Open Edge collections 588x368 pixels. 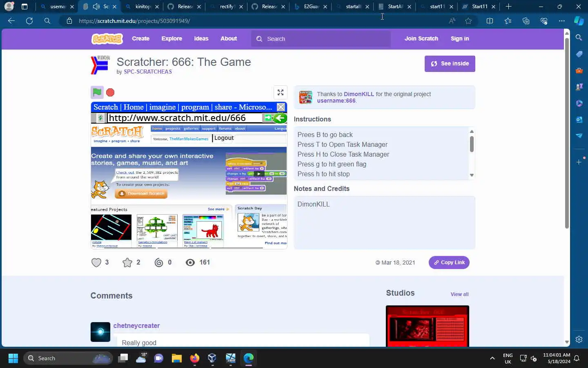pos(526,21)
